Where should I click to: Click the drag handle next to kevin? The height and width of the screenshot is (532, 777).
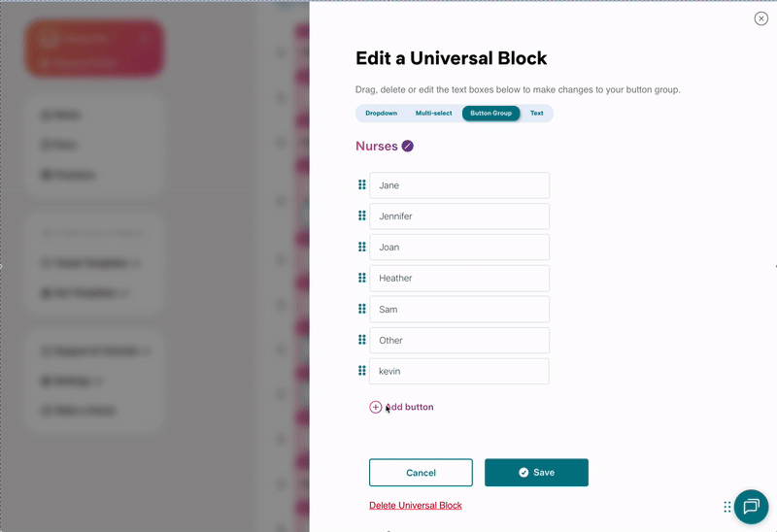[362, 371]
